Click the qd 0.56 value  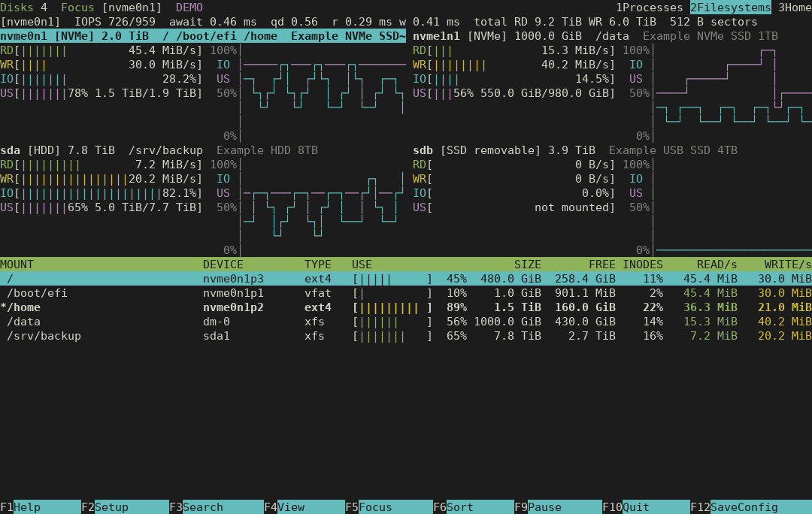point(294,22)
